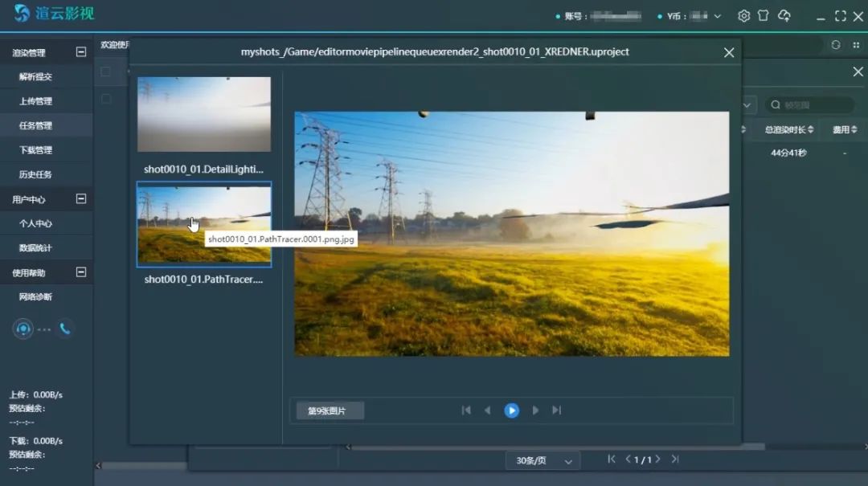Screen dimensions: 868x486
Task: Tick the second checkbox in the task list
Action: coord(105,99)
